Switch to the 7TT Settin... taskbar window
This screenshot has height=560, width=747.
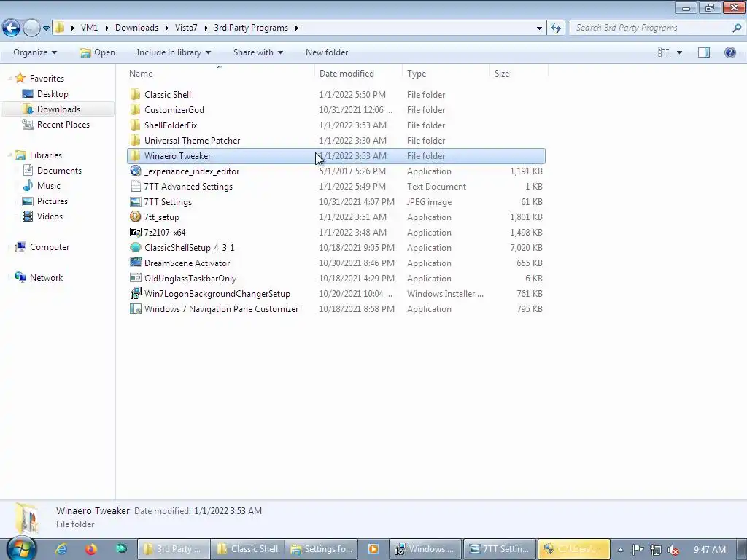[x=500, y=549]
